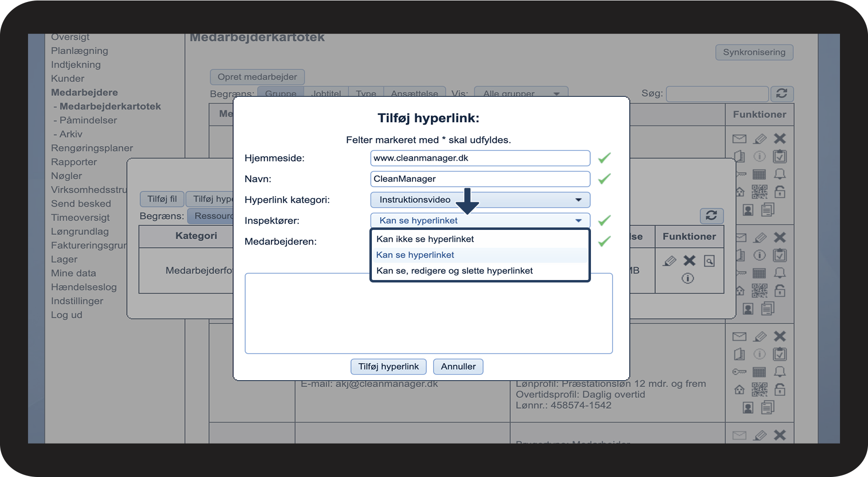Click calendar grid icon in akj@cleanmanager.dk row
868x477 pixels.
click(x=759, y=372)
